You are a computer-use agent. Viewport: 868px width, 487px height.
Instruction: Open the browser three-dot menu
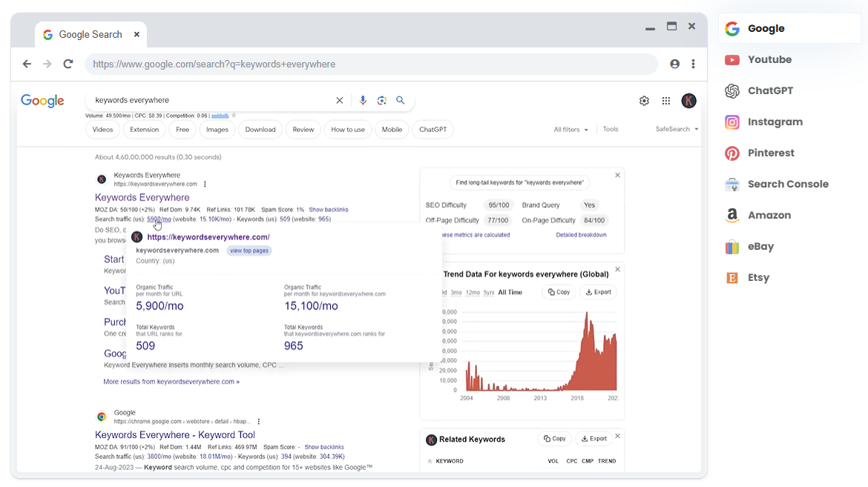coord(693,64)
